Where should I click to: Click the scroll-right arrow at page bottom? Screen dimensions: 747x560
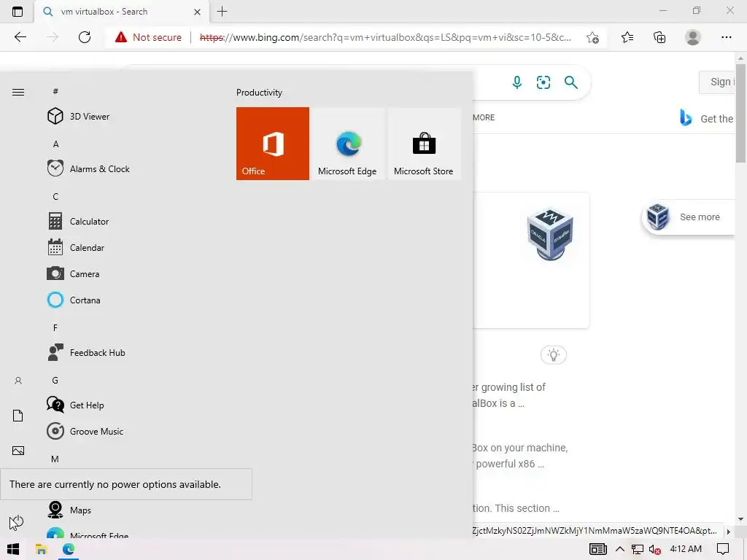tap(728, 531)
